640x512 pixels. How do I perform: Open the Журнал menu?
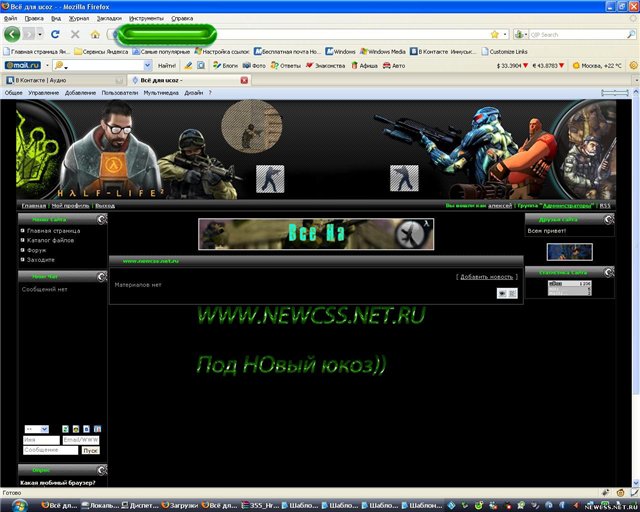click(79, 18)
